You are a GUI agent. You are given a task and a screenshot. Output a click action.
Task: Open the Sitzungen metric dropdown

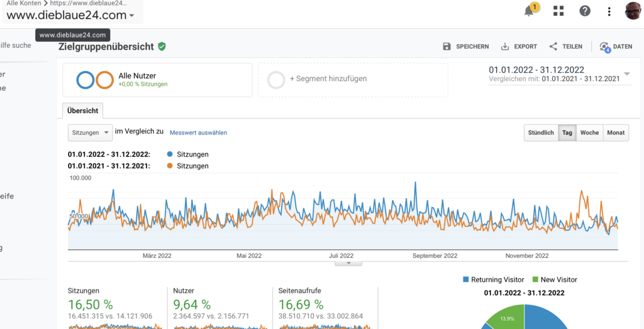point(90,133)
